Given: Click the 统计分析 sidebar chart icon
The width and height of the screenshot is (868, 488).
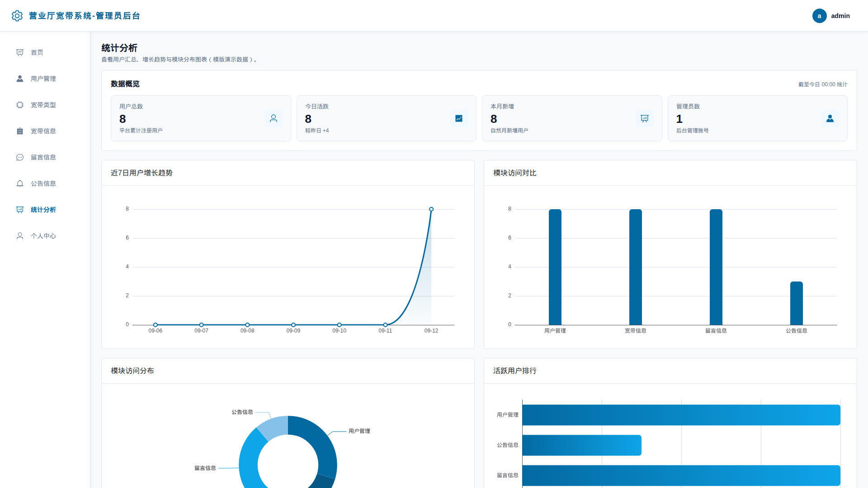Looking at the screenshot, I should click(x=20, y=210).
